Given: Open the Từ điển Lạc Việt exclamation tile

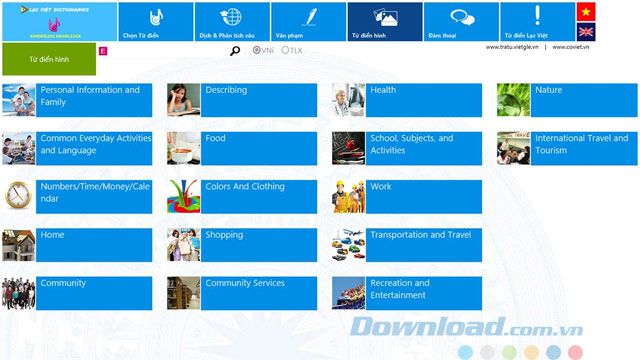Looking at the screenshot, I should coord(538,22).
